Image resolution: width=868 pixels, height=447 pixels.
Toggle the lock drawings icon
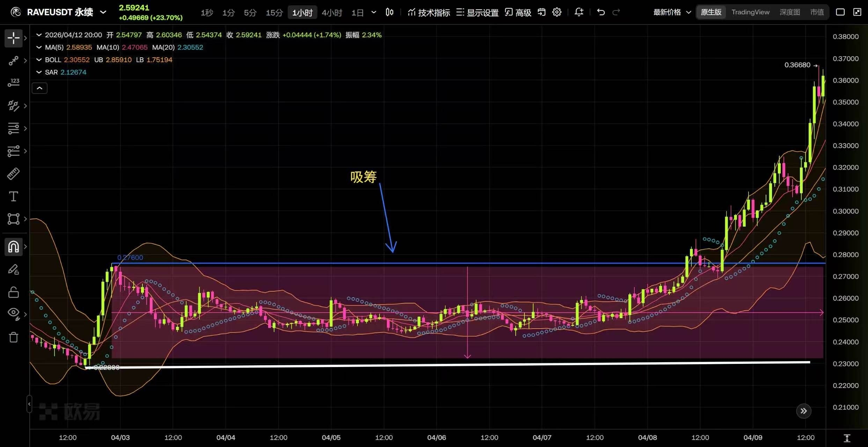[13, 292]
